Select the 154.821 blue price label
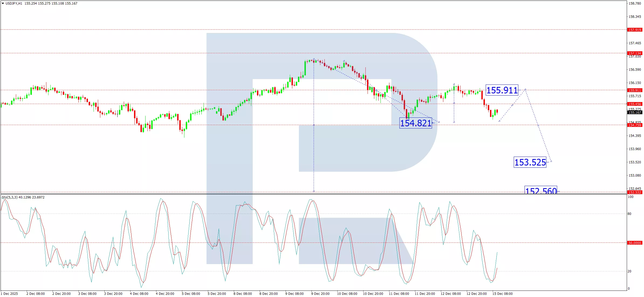The height and width of the screenshot is (297, 644). point(415,123)
